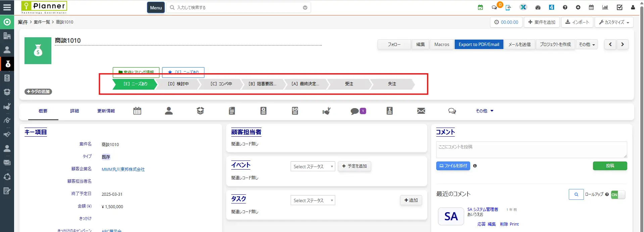Open the chat notification icon with badge

495,7
